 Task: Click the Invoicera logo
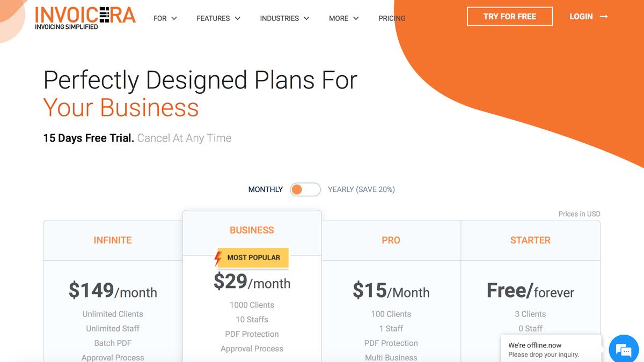(85, 17)
